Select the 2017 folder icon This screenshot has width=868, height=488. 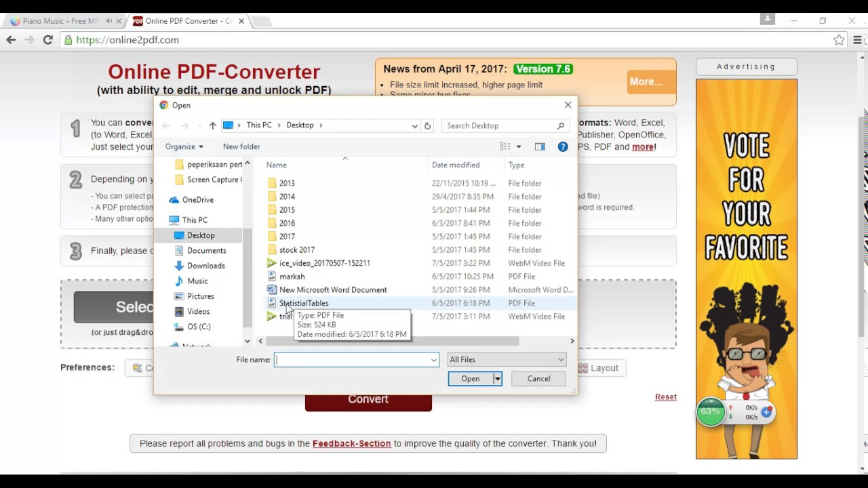click(272, 237)
